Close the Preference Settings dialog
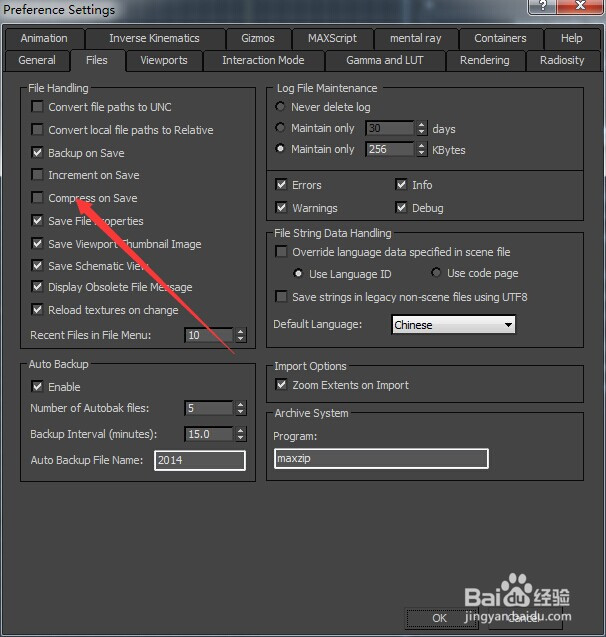Screen dimensions: 606x637 coord(580,6)
